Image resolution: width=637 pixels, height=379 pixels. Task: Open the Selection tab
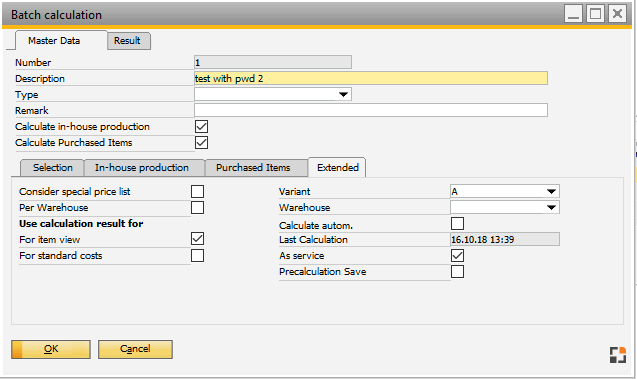click(x=53, y=168)
